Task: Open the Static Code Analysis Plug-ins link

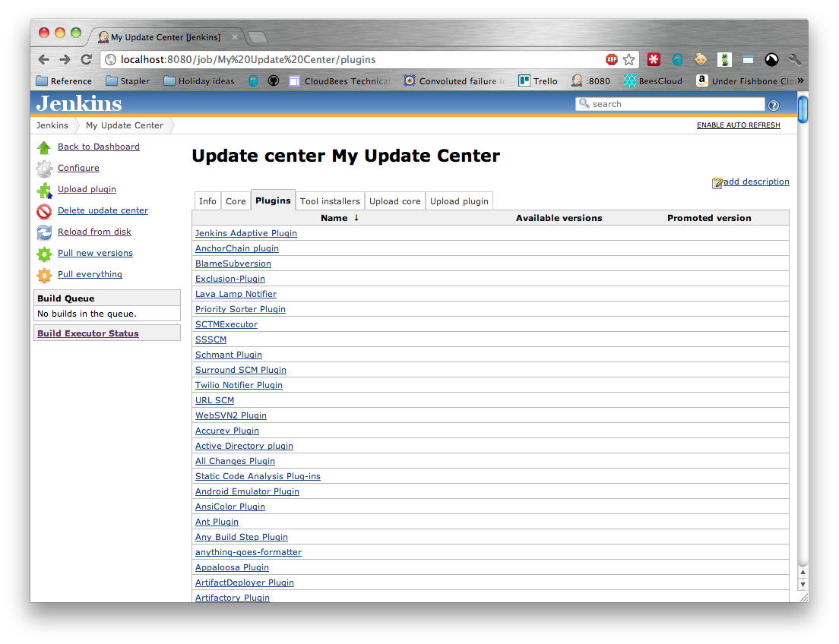Action: [x=258, y=476]
